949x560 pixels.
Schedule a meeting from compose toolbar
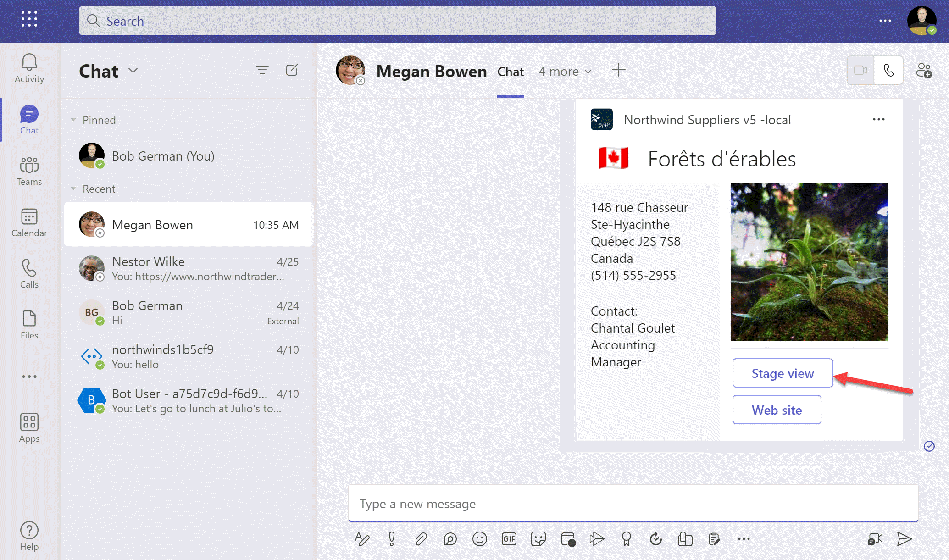tap(568, 539)
